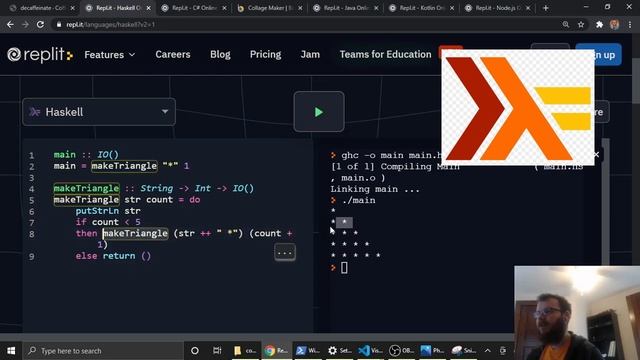Open the OBS taskbar icon

pyautogui.click(x=402, y=351)
